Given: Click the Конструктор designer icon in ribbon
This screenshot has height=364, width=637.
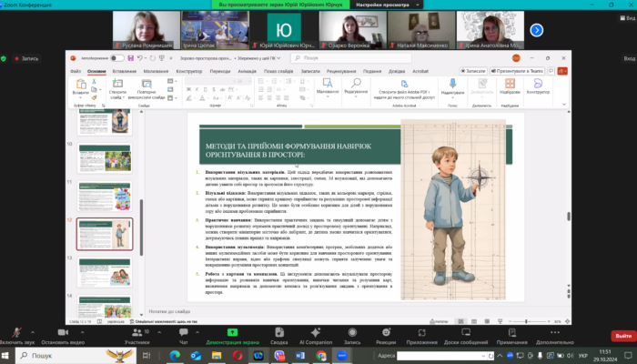Looking at the screenshot, I should point(538,84).
